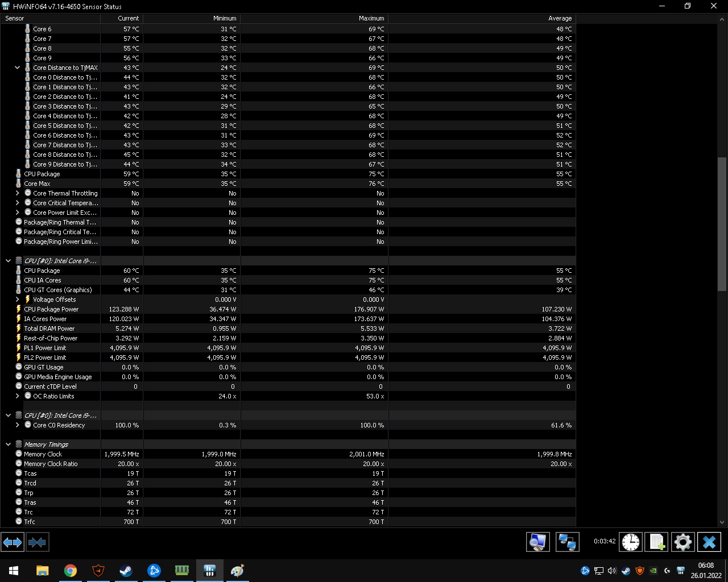Viewport: 728px width, 582px height.
Task: Switch to HWiNFO taskbar button
Action: (210, 571)
